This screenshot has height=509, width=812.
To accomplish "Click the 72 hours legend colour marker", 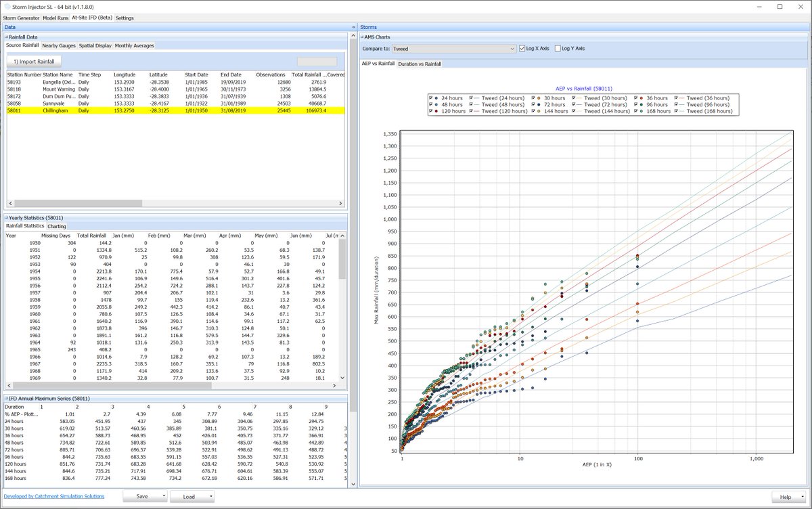I will pyautogui.click(x=540, y=105).
